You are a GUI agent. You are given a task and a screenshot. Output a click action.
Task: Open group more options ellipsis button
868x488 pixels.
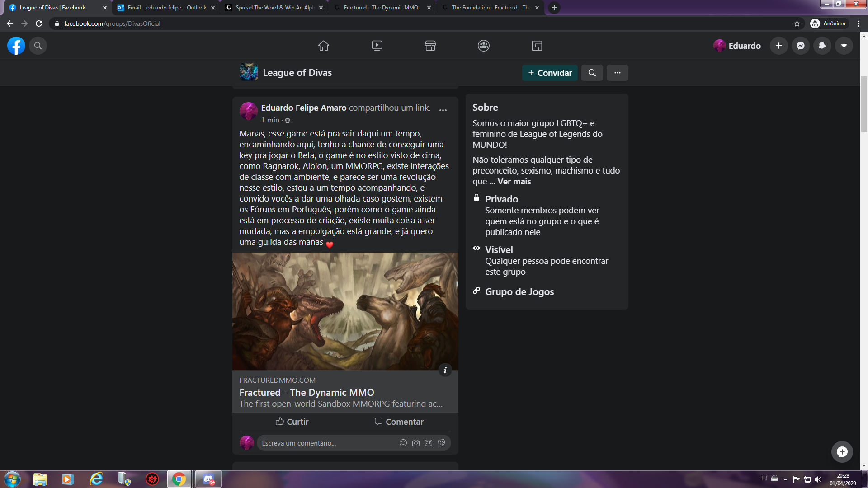(618, 73)
